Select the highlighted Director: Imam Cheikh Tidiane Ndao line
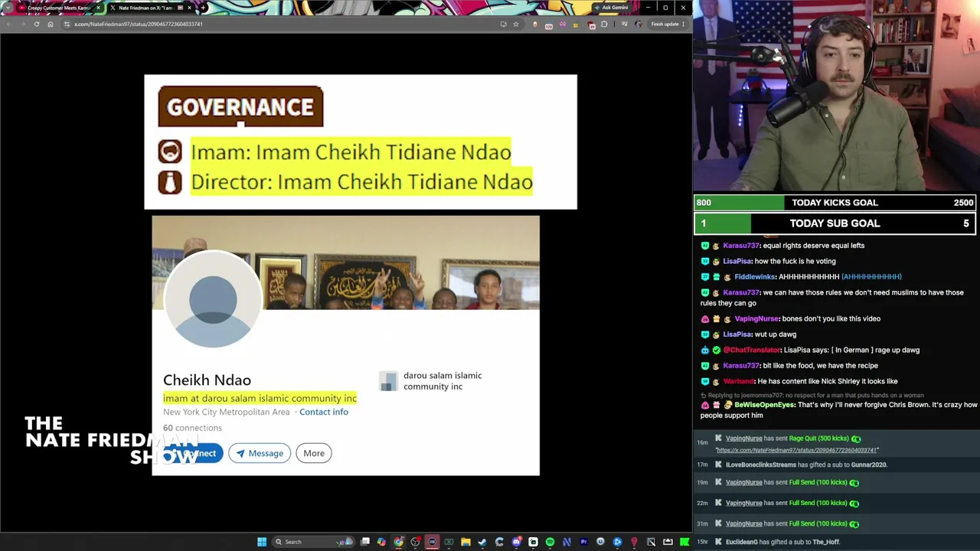The width and height of the screenshot is (980, 551). [361, 181]
